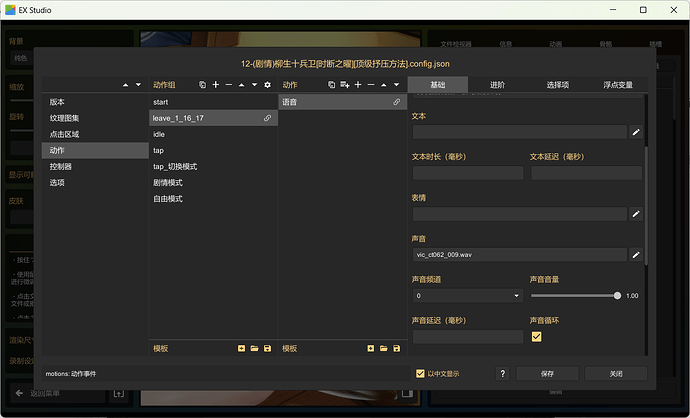Select 纹理图集 in the category list
Viewport: 690px width, 418px height.
tap(95, 118)
